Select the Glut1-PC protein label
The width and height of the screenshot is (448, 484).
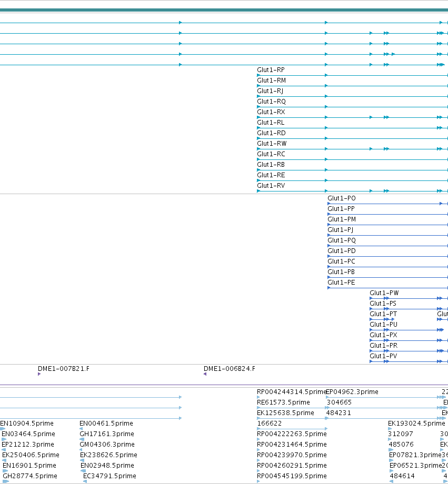pyautogui.click(x=342, y=261)
